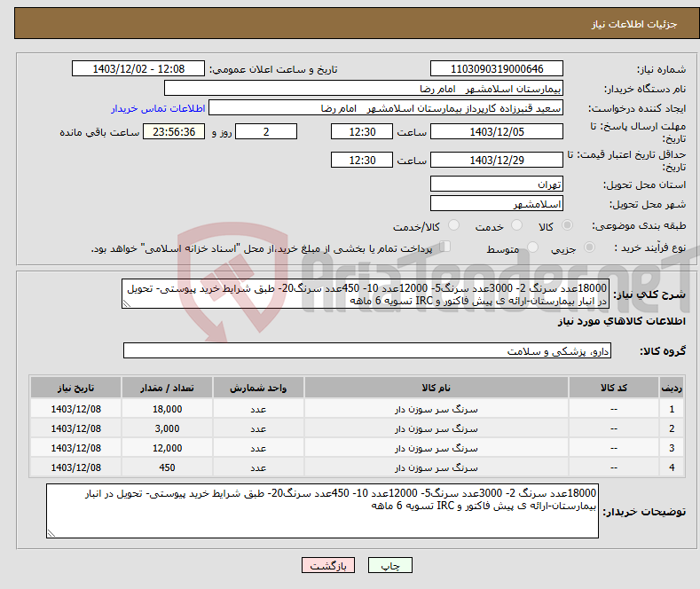Click the announcement date field 1403/12/02
700x589 pixels.
[x=138, y=68]
